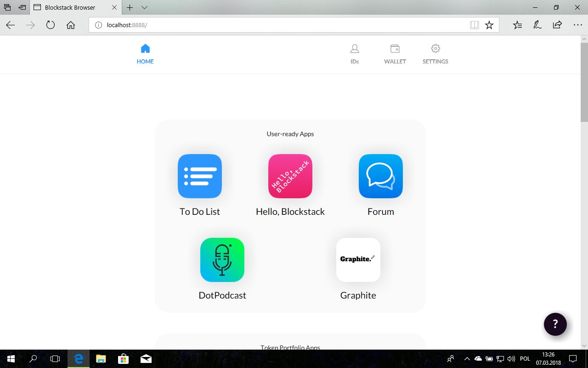This screenshot has height=368, width=588.
Task: Go to the HOME tab
Action: tap(145, 54)
